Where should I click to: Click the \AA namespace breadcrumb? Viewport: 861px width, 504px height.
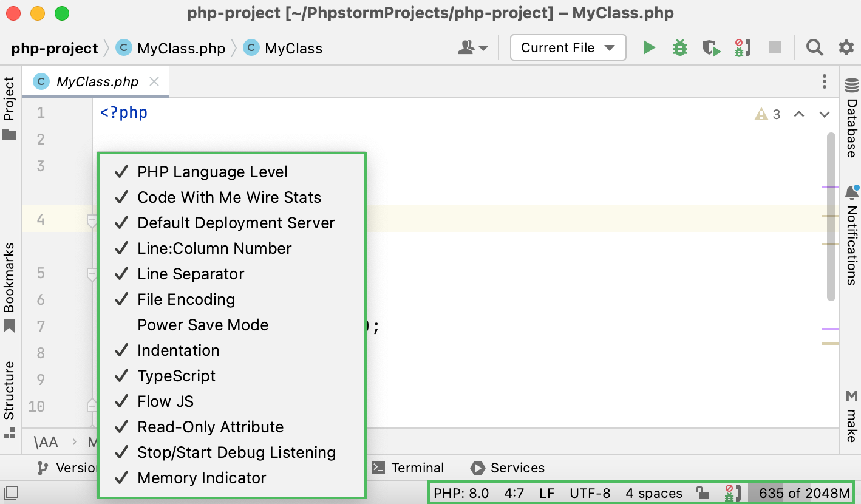(46, 441)
